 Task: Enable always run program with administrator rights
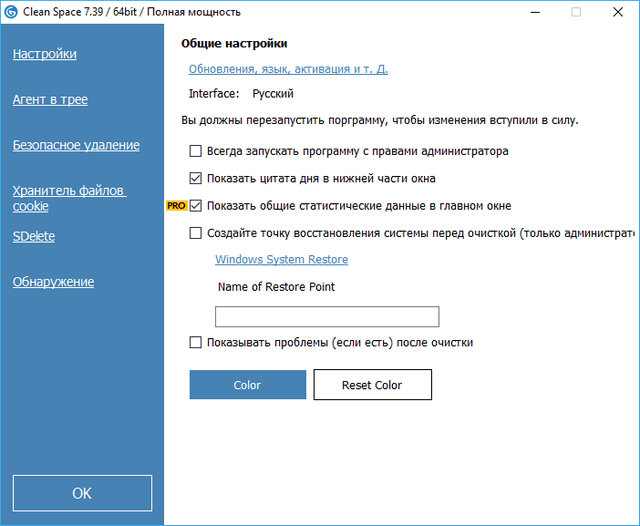[196, 151]
